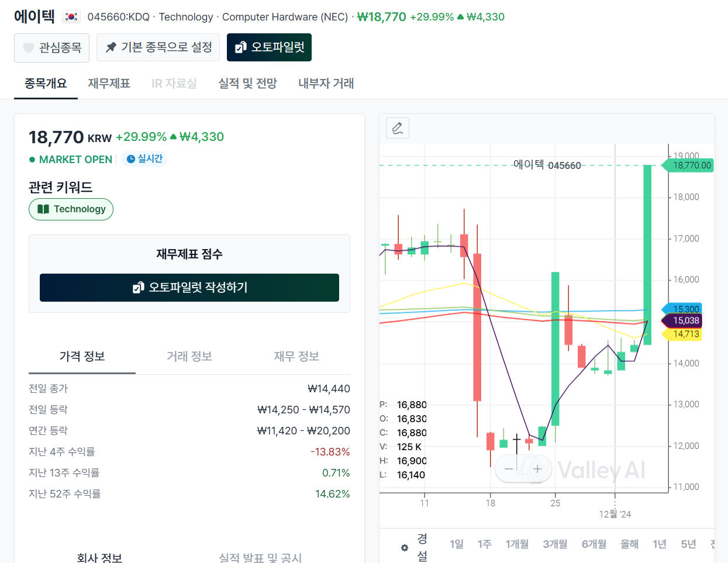The height and width of the screenshot is (563, 728).
Task: Pin stock with 기본 종목으로 설정 button
Action: [x=158, y=47]
